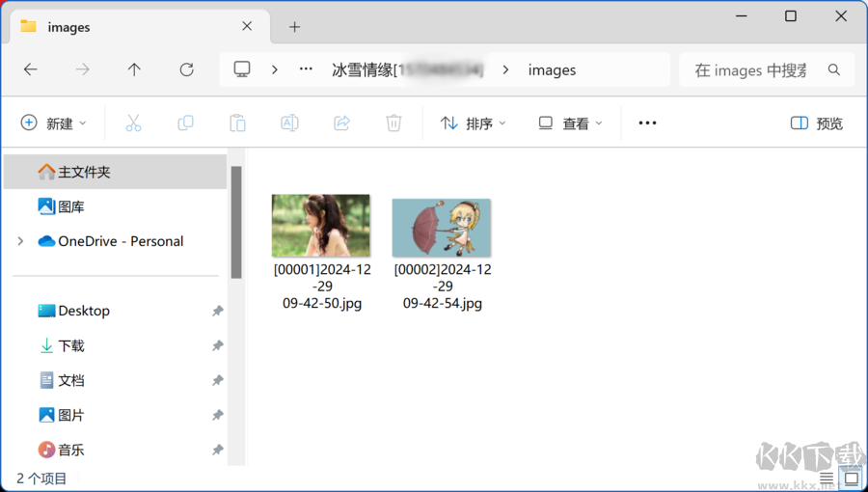The height and width of the screenshot is (492, 868).
Task: Select the [00001] girl photo thumbnail
Action: pos(321,225)
